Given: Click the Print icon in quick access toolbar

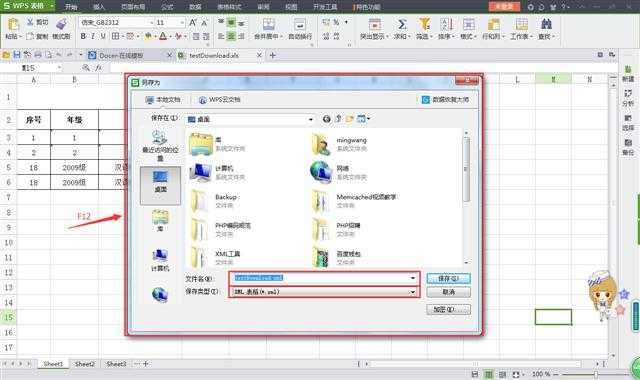Looking at the screenshot, I should coord(38,55).
